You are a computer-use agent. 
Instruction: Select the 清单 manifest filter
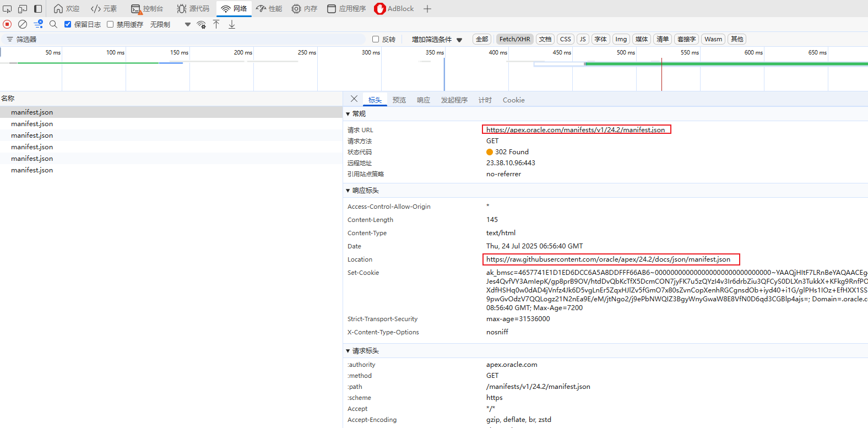click(663, 39)
